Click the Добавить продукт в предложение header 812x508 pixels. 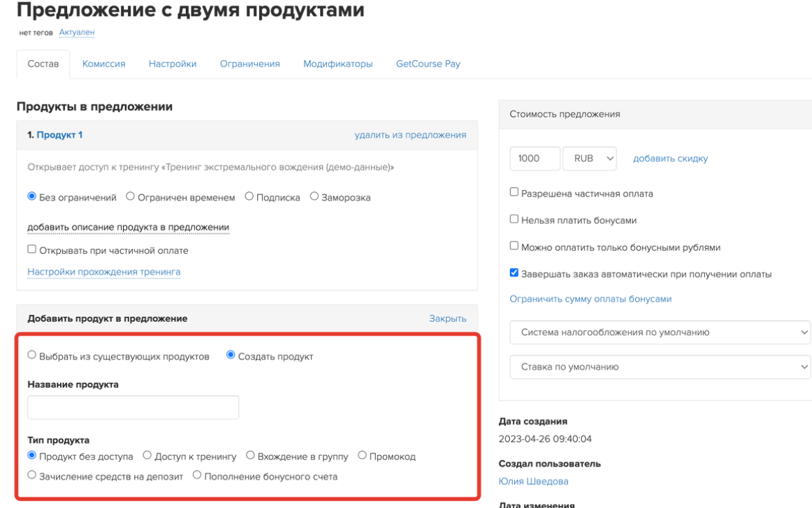[107, 319]
